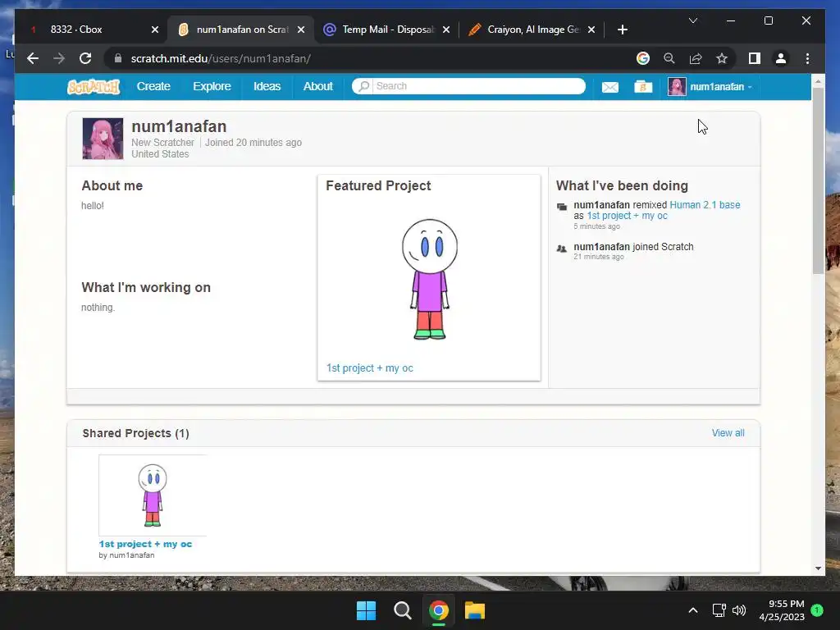Open Human 2.1 base link
The height and width of the screenshot is (630, 840).
(x=705, y=205)
